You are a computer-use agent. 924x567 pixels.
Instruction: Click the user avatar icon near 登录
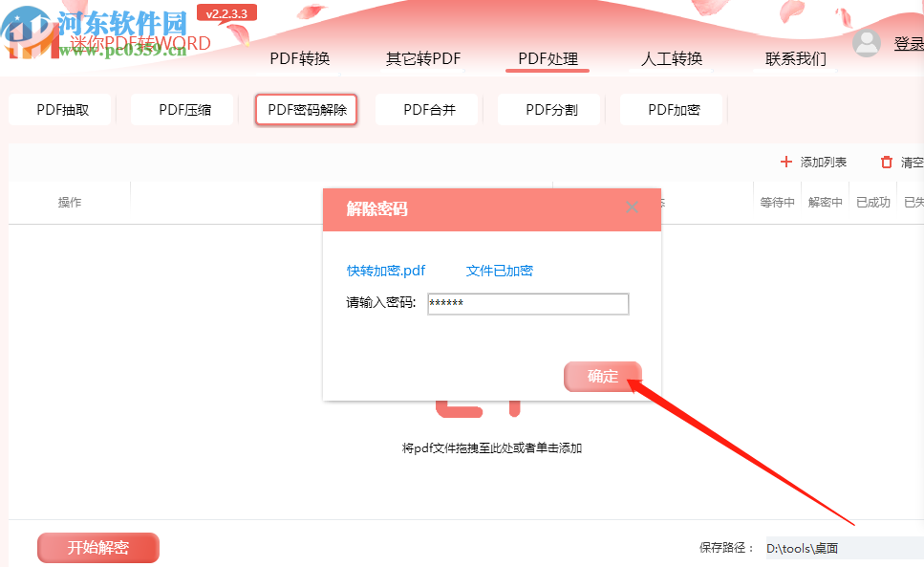tap(866, 42)
